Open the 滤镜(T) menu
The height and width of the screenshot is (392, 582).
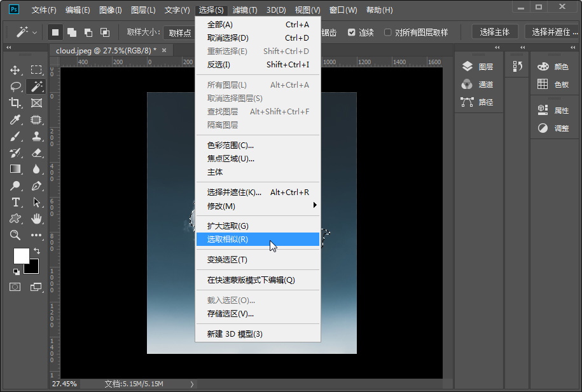245,10
